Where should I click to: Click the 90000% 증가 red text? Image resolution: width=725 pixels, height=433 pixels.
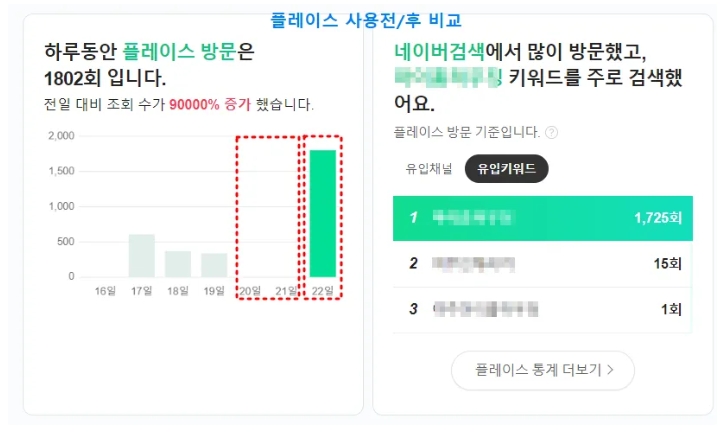(x=210, y=105)
